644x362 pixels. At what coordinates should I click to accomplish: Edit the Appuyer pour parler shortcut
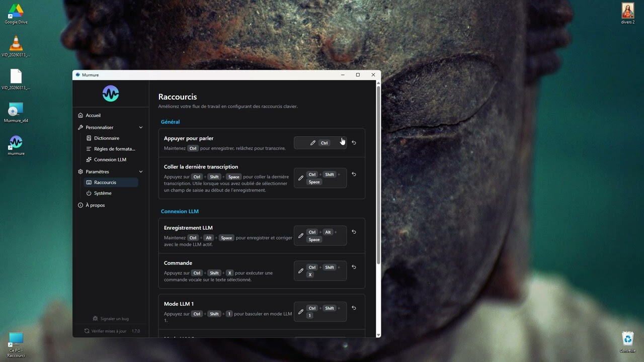[320, 143]
